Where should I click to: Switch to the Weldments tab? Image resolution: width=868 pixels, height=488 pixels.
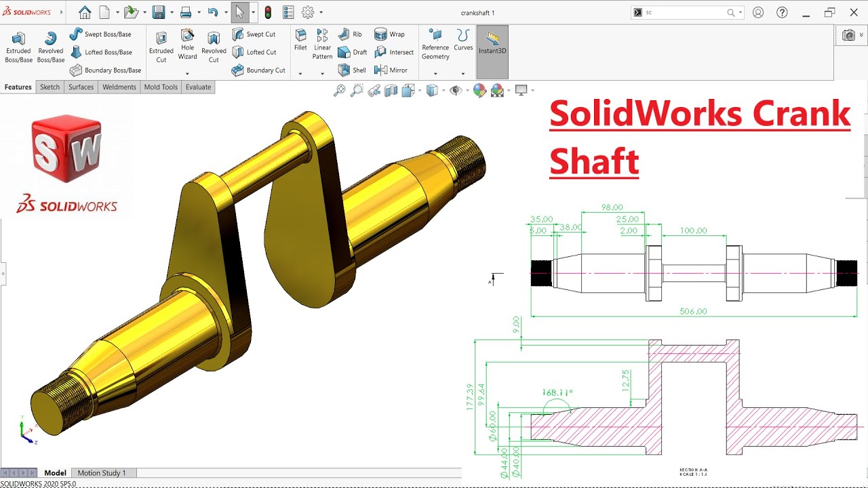coord(119,87)
